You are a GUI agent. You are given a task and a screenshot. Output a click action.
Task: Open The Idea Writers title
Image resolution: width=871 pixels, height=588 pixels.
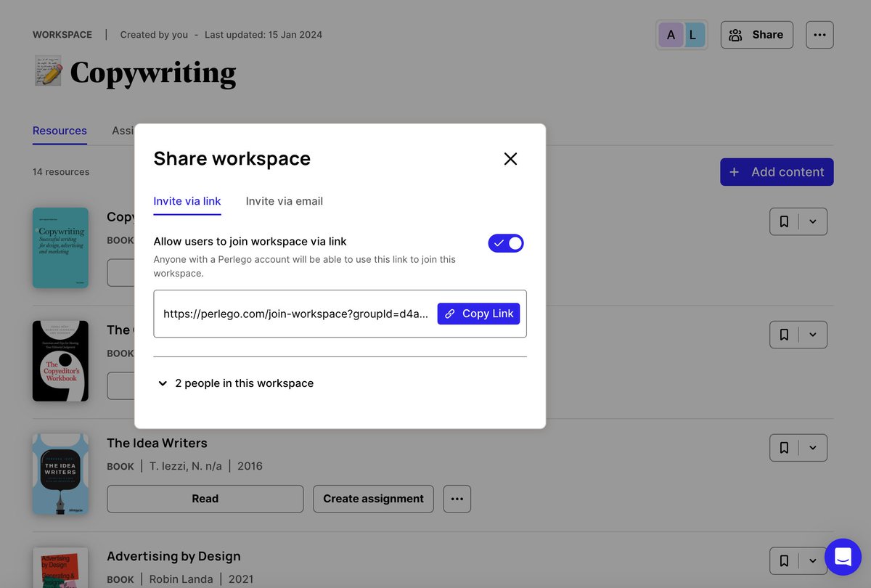157,443
